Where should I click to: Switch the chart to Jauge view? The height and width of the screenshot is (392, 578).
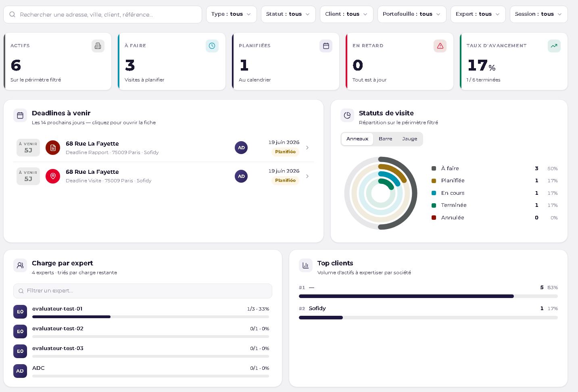410,139
